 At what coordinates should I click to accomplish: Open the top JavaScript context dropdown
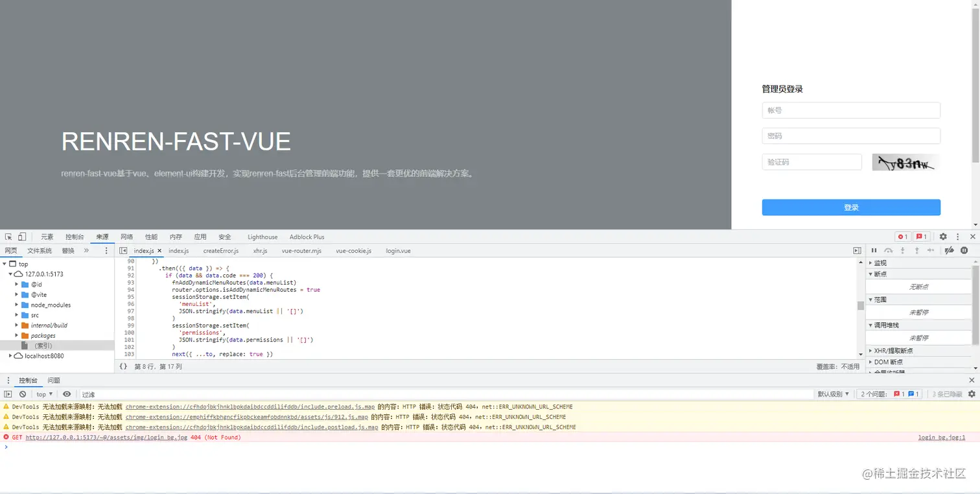[x=45, y=394]
